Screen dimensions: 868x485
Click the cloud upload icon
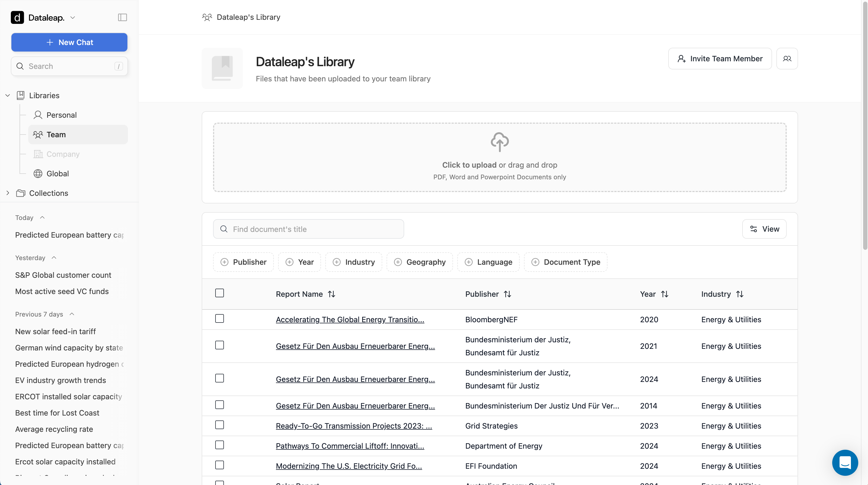[499, 142]
